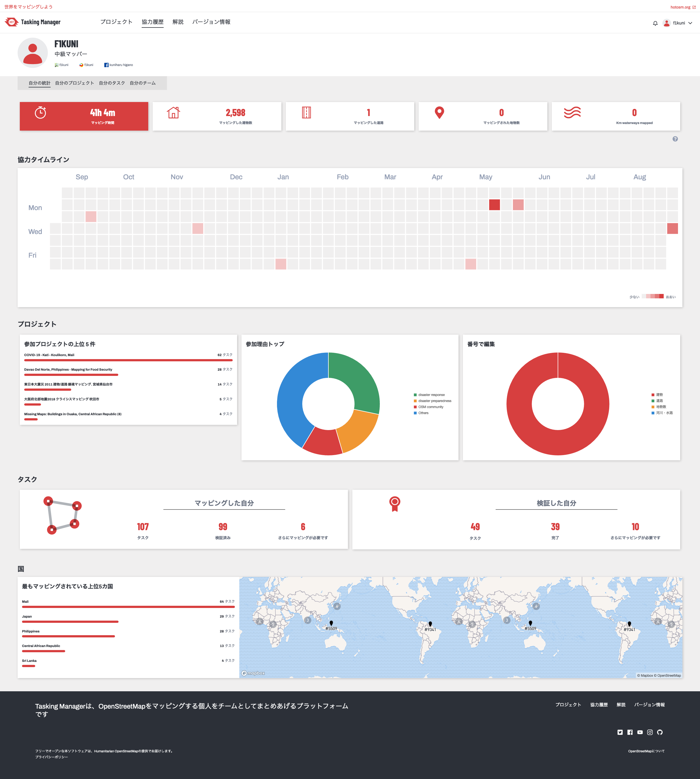This screenshot has height=779, width=700.
Task: Open the Facebook icon in footer
Action: coord(630,732)
